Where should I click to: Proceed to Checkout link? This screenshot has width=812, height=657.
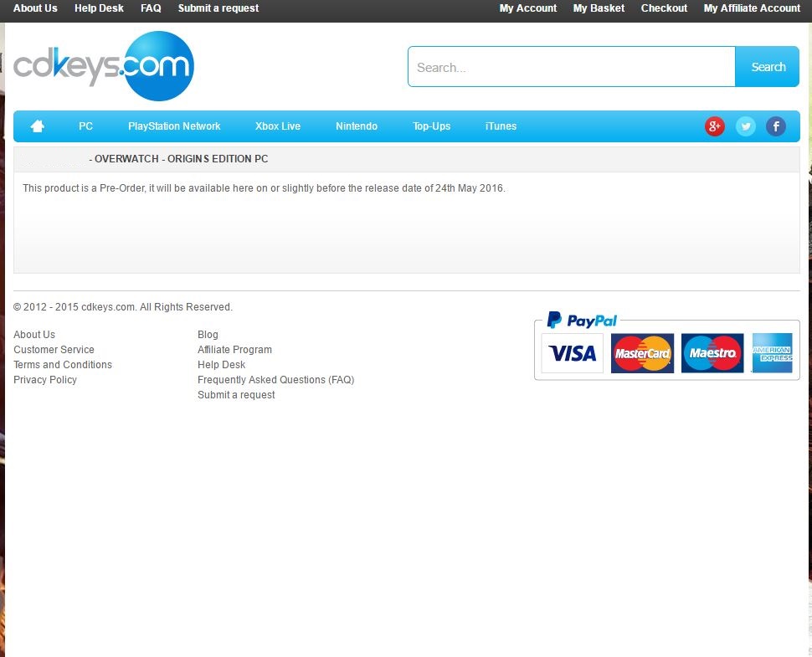[664, 8]
